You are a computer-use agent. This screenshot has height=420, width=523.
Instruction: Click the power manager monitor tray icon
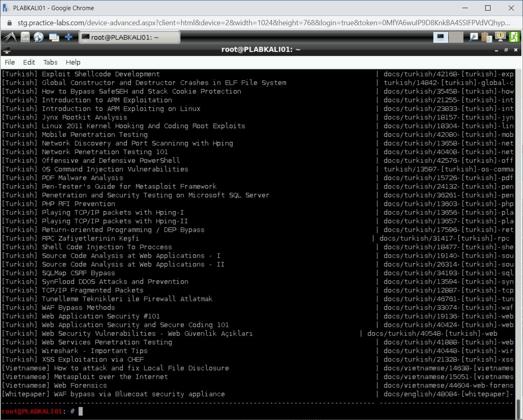[x=500, y=37]
